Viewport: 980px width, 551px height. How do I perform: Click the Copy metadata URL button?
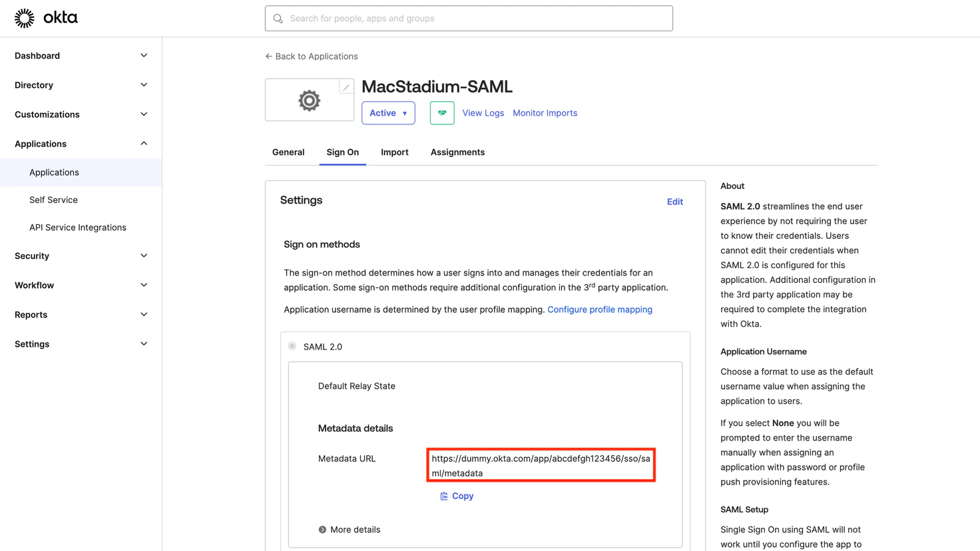(x=457, y=496)
